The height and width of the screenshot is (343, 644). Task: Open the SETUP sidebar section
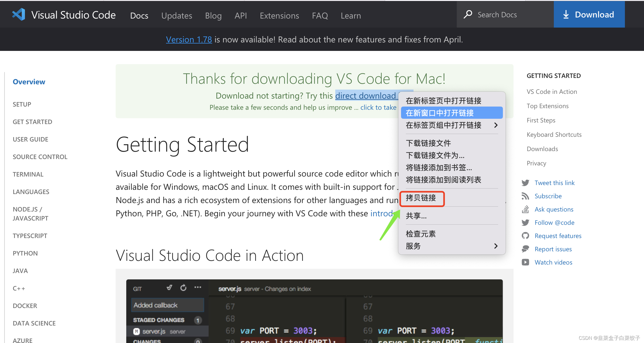point(22,104)
